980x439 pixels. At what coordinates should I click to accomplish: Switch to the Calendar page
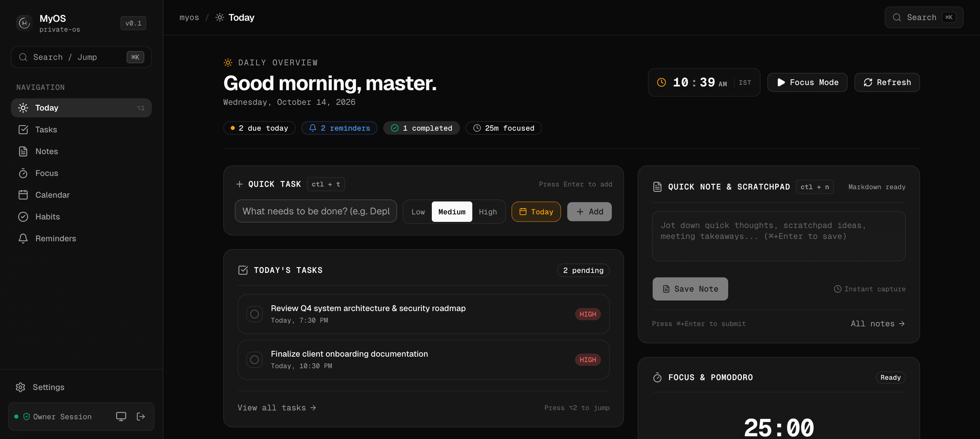pyautogui.click(x=81, y=195)
